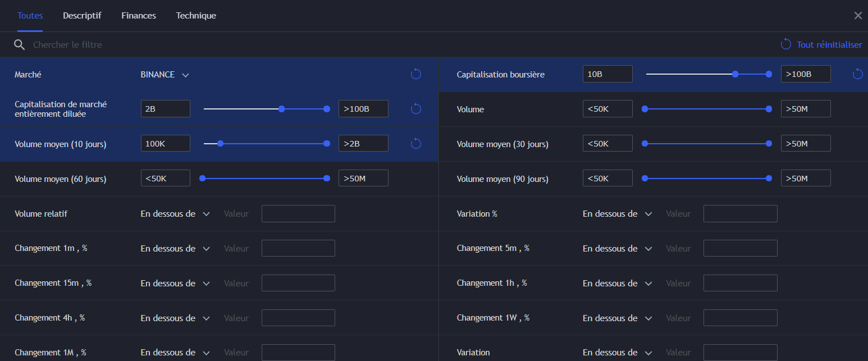Click Volume moyen (10 jours) left slider handle
Screen dimensions: 868x361
221,144
